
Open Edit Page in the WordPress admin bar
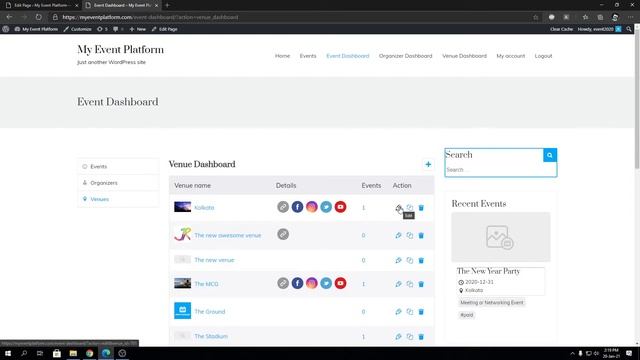[164, 29]
